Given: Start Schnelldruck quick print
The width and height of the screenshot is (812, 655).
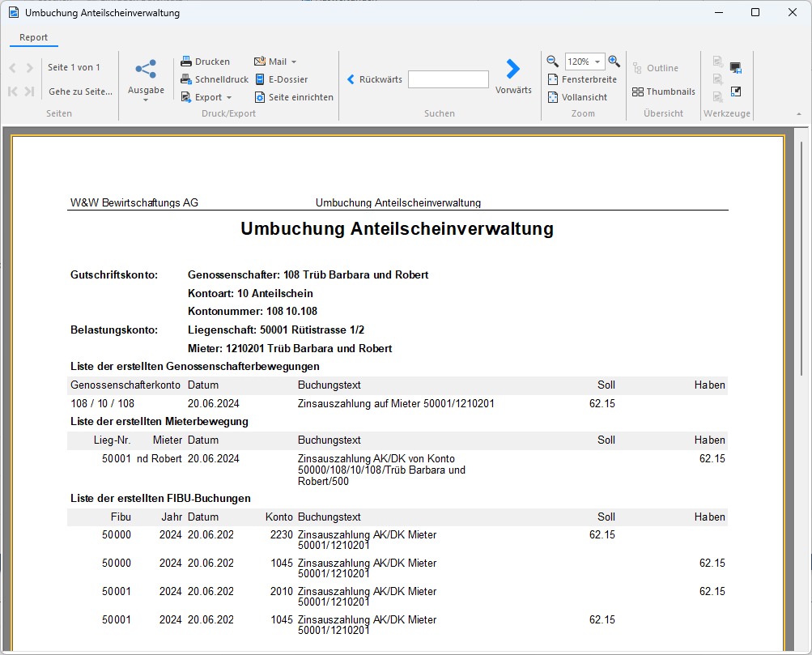Looking at the screenshot, I should [x=215, y=79].
